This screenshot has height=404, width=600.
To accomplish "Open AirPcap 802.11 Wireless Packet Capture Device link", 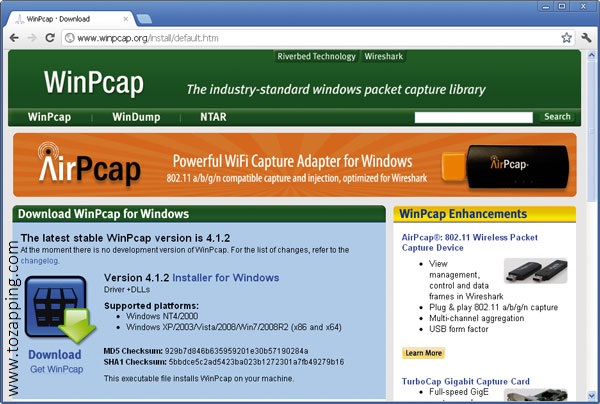I will 470,243.
